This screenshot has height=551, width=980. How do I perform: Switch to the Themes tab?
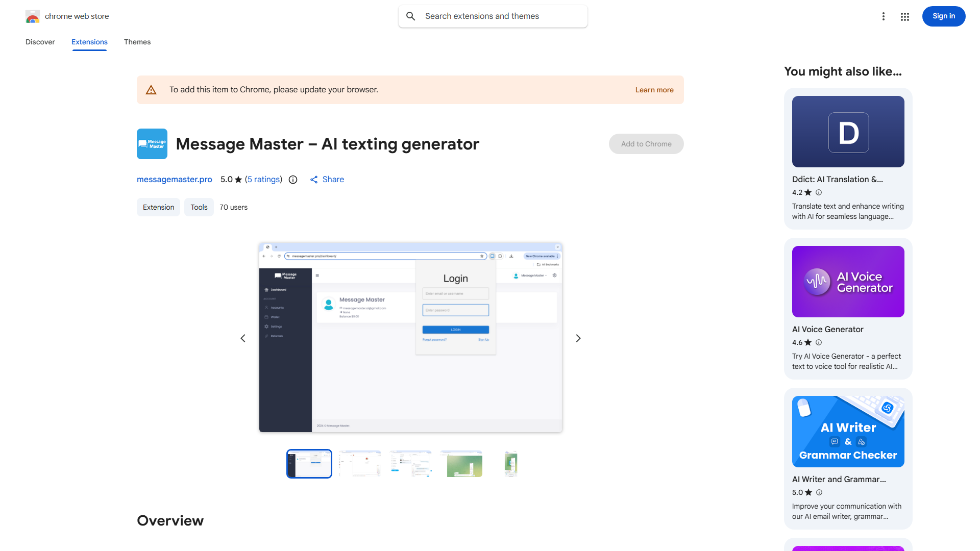(137, 42)
